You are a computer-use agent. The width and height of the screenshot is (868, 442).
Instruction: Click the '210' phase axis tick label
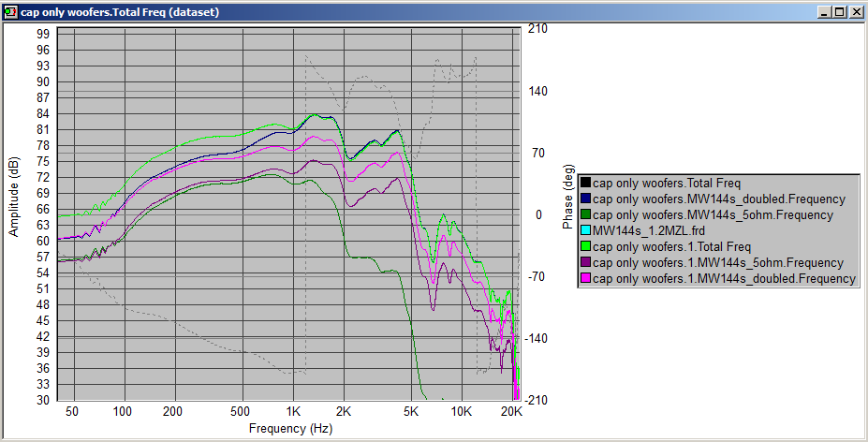(538, 28)
